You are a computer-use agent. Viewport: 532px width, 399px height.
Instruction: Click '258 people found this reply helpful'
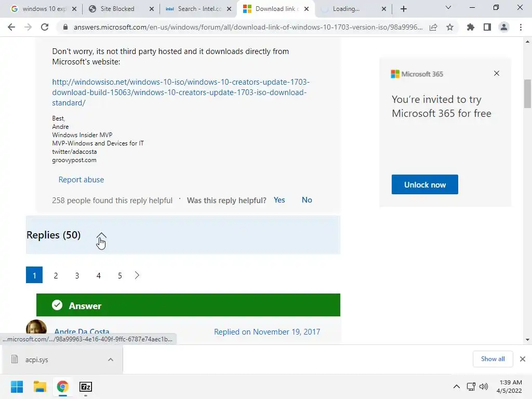click(x=112, y=201)
